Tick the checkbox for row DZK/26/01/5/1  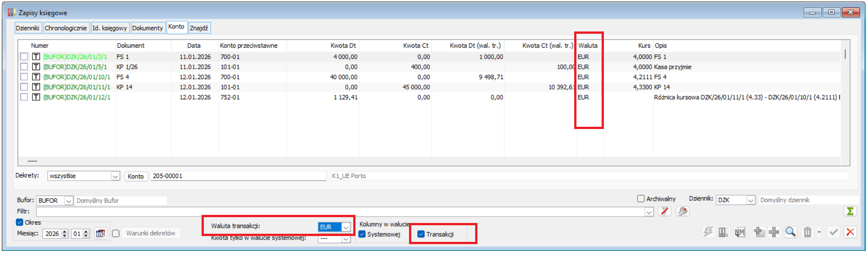click(x=24, y=67)
